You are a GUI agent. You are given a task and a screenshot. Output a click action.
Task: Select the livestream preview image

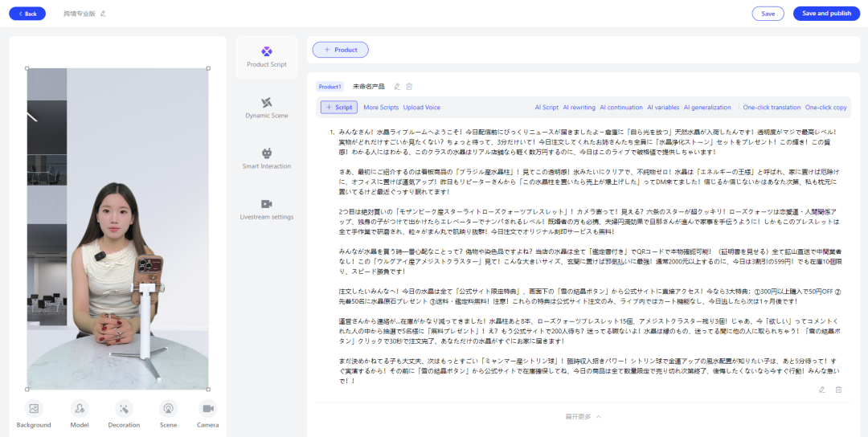click(118, 228)
